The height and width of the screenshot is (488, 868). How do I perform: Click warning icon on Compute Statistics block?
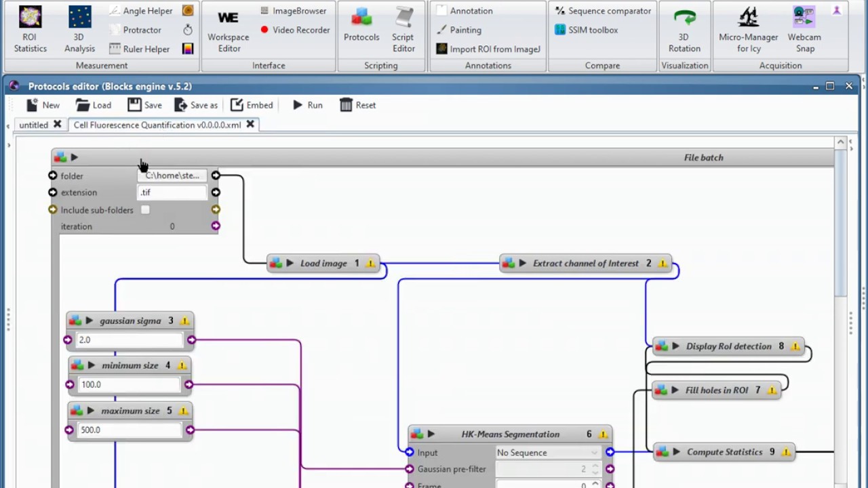(786, 452)
